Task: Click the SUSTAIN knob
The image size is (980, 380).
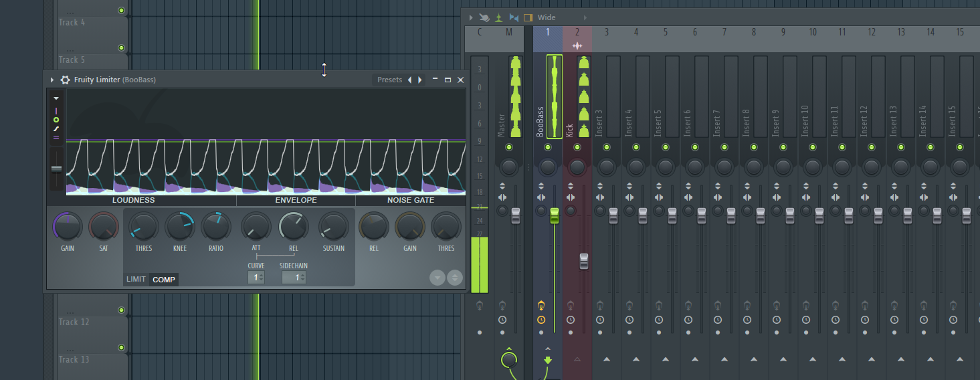Action: point(334,227)
